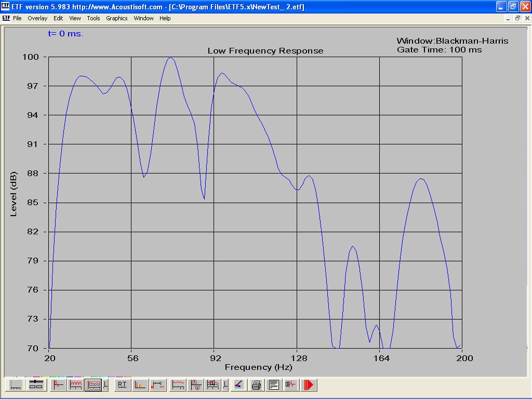Image resolution: width=532 pixels, height=399 pixels.
Task: Click the impulse response waveform toolbar icon
Action: click(59, 385)
